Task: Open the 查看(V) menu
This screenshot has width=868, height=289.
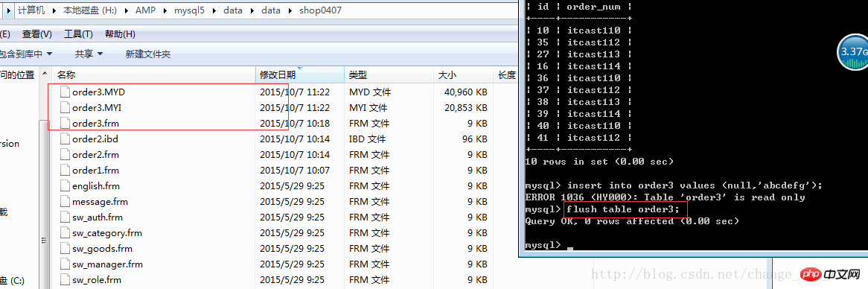Action: pos(37,34)
